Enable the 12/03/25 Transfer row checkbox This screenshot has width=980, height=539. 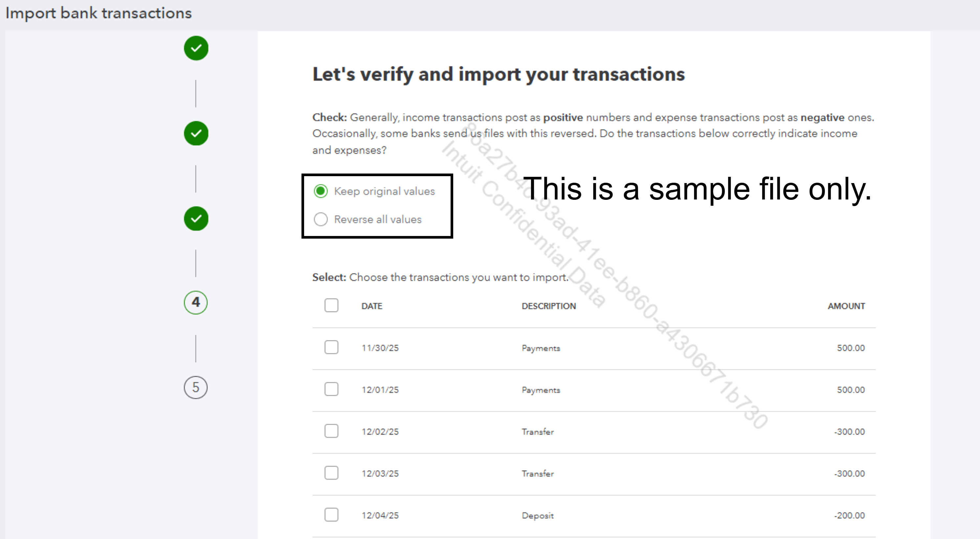click(331, 473)
